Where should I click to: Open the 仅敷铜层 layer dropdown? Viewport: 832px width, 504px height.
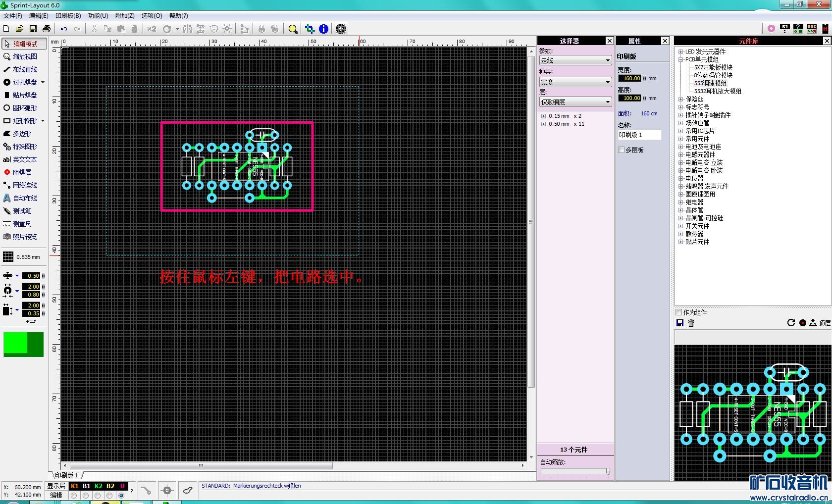[x=575, y=102]
